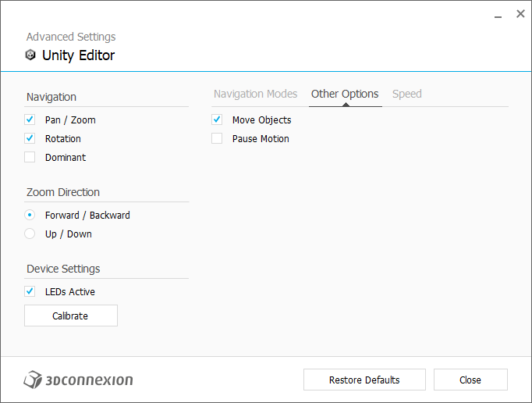Switch to the Navigation Modes tab
This screenshot has height=403, width=532.
coord(255,95)
